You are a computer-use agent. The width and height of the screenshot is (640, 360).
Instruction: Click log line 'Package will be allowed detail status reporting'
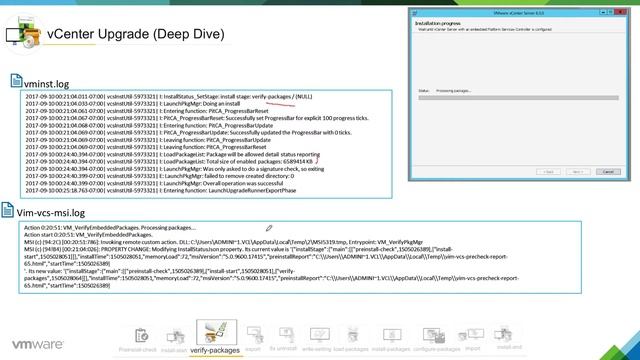point(173,154)
